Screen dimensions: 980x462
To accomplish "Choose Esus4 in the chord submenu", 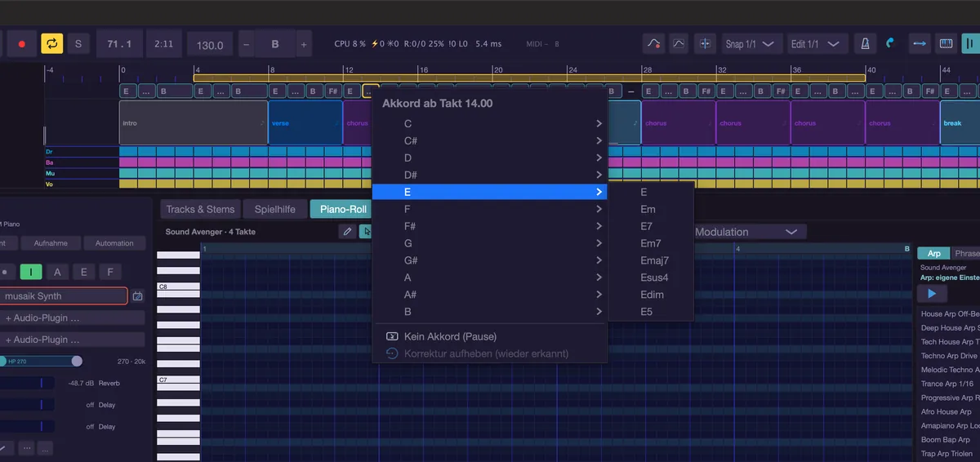I will tap(651, 278).
